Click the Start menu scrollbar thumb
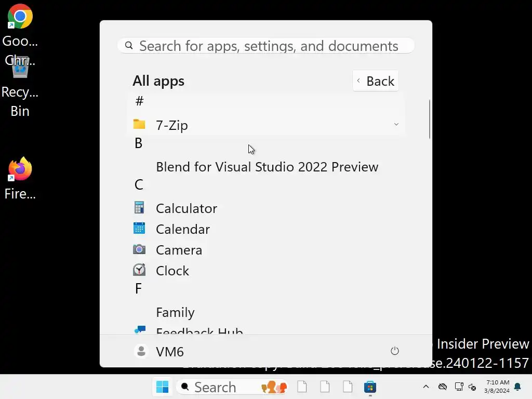 430,119
